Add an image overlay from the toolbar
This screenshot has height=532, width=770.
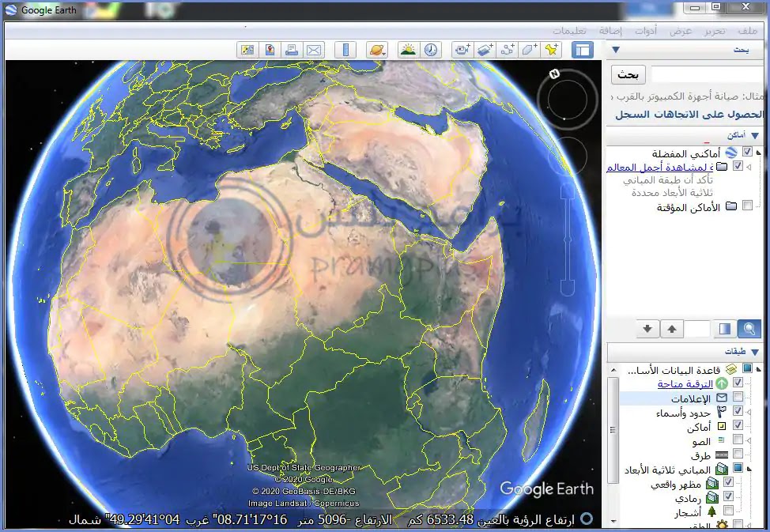point(485,50)
